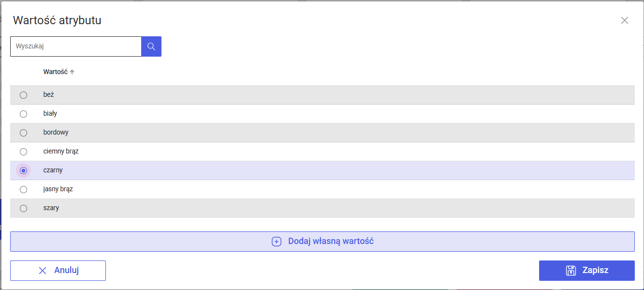Image resolution: width=644 pixels, height=290 pixels.
Task: Click the X icon beside Anuluj
Action: point(43,271)
